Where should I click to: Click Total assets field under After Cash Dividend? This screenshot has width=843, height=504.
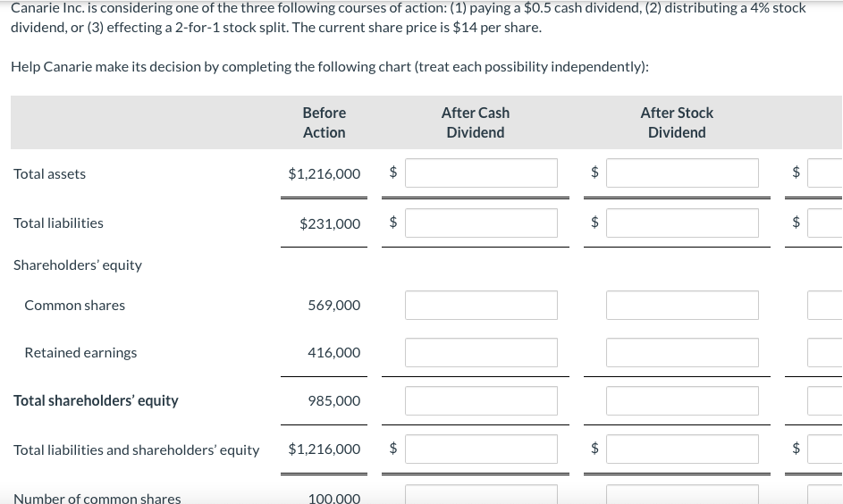pyautogui.click(x=481, y=173)
